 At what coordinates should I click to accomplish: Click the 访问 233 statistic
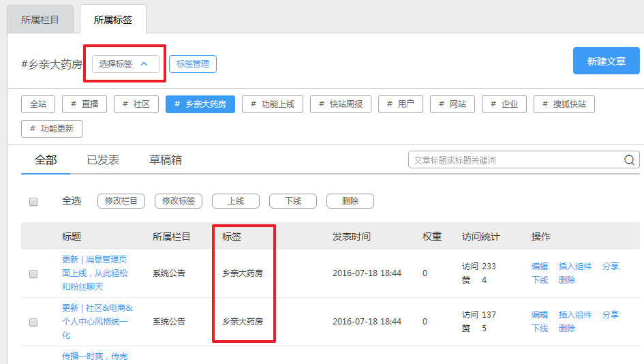coord(479,267)
